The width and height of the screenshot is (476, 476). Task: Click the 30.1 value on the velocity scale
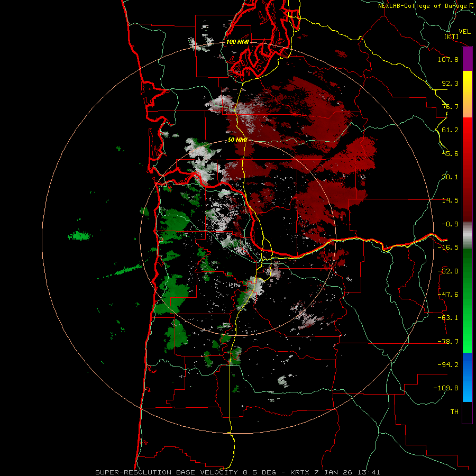(x=450, y=177)
